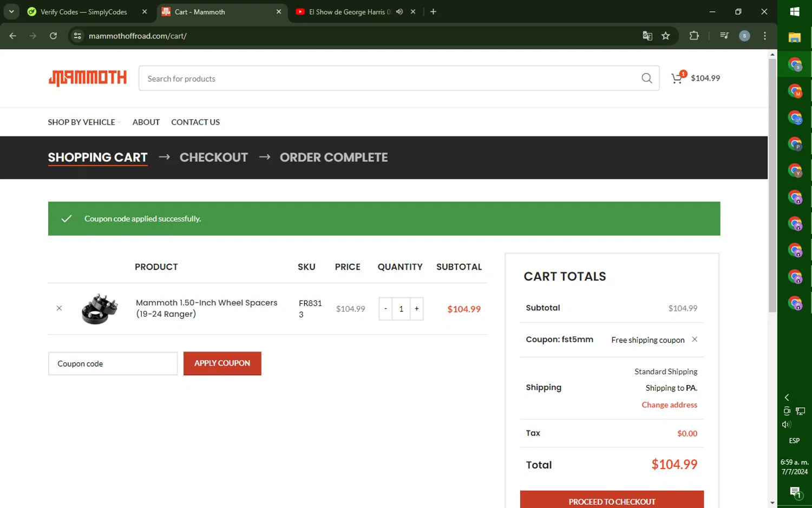This screenshot has width=812, height=508.
Task: Open the Chrome profile avatar
Action: coord(745,36)
